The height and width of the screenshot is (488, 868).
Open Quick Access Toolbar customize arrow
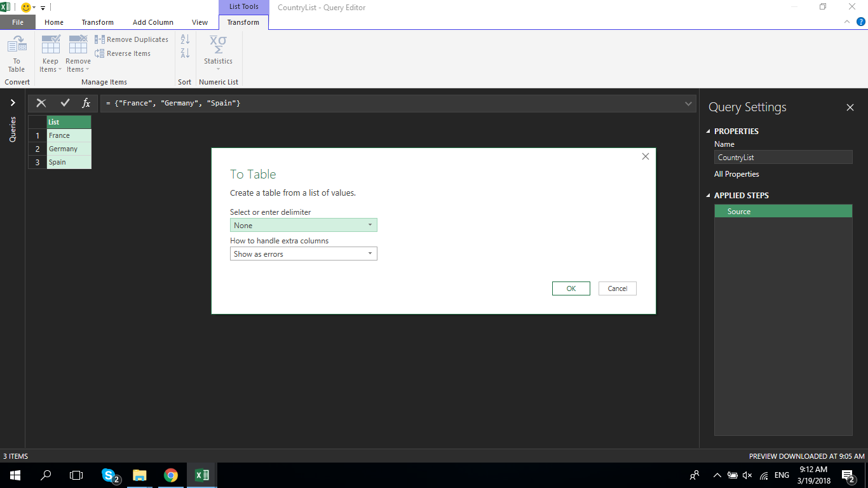coord(43,8)
